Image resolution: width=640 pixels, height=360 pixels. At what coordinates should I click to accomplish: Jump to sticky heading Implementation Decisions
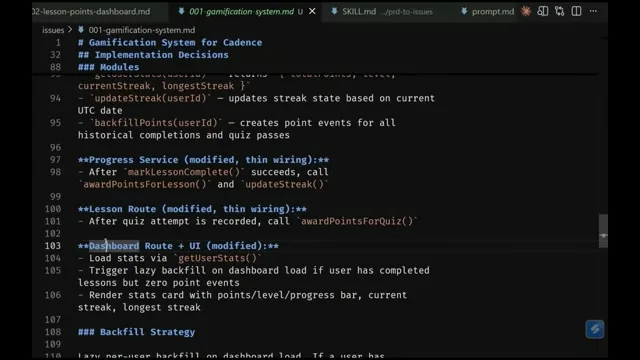click(153, 55)
